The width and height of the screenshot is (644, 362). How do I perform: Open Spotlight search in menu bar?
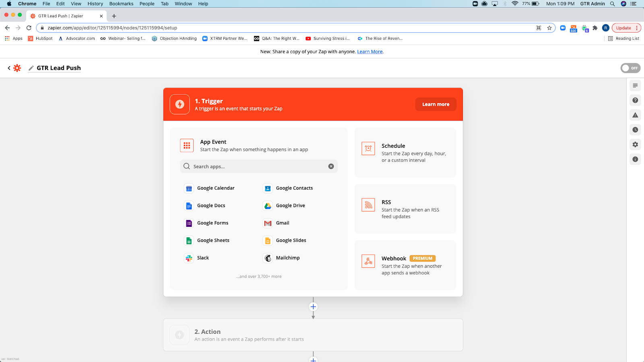click(x=612, y=4)
